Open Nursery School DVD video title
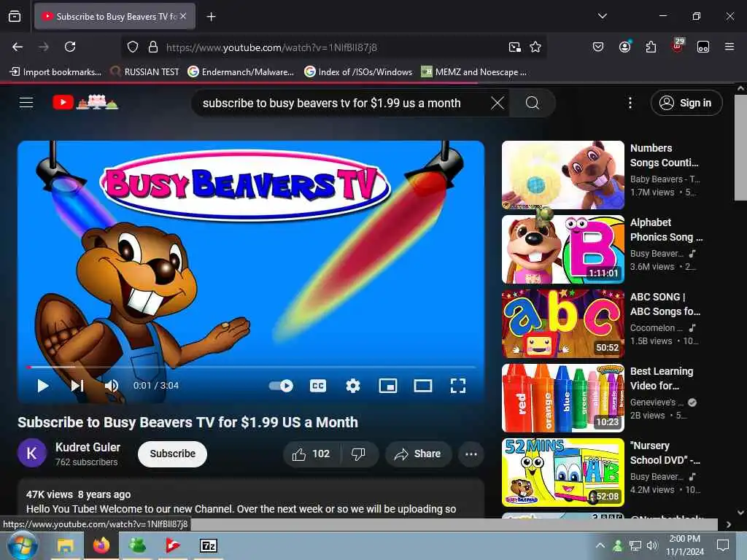Screen dimensions: 747x560 click(x=665, y=453)
